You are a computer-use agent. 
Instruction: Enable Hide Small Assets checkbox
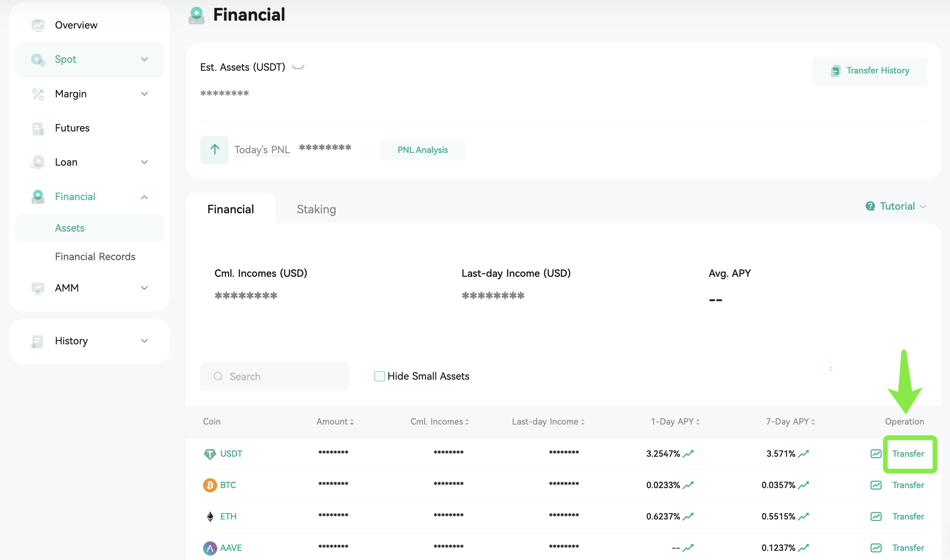(379, 376)
